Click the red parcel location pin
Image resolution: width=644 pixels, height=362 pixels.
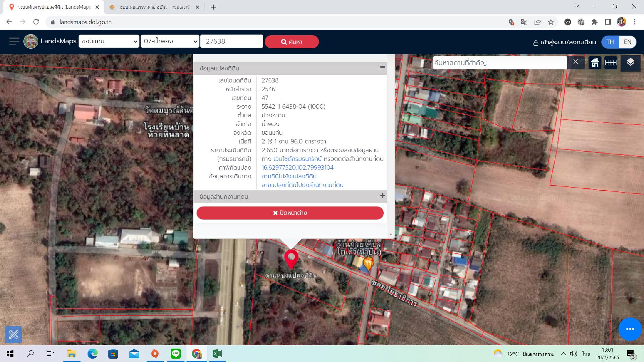291,259
